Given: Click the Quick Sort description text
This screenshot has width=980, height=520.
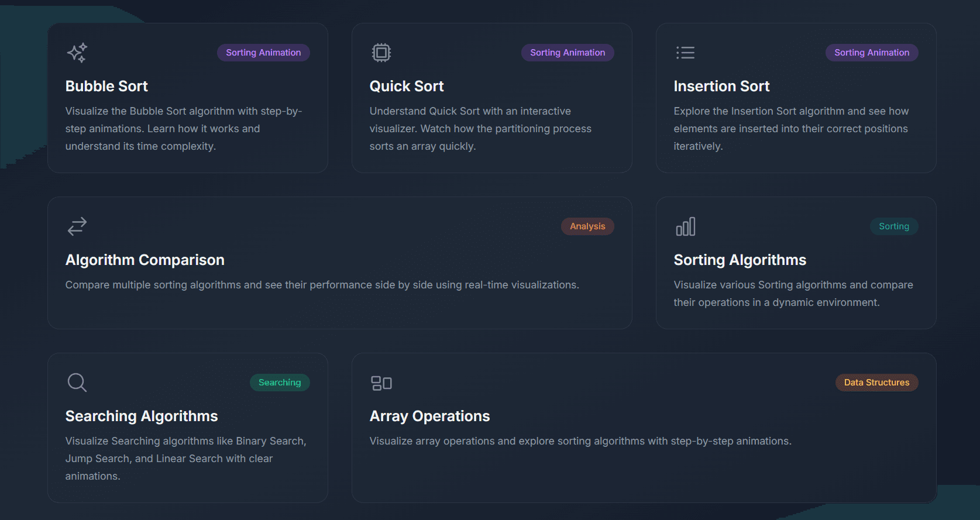Looking at the screenshot, I should click(480, 129).
